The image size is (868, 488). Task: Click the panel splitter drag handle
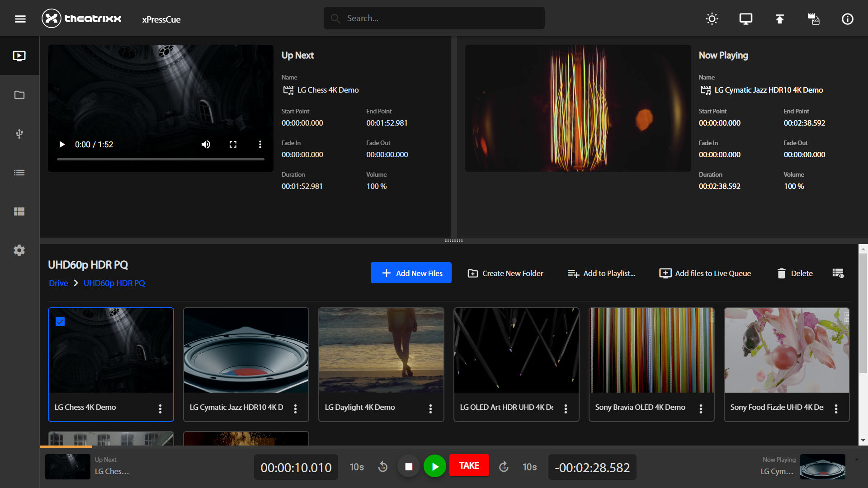454,241
